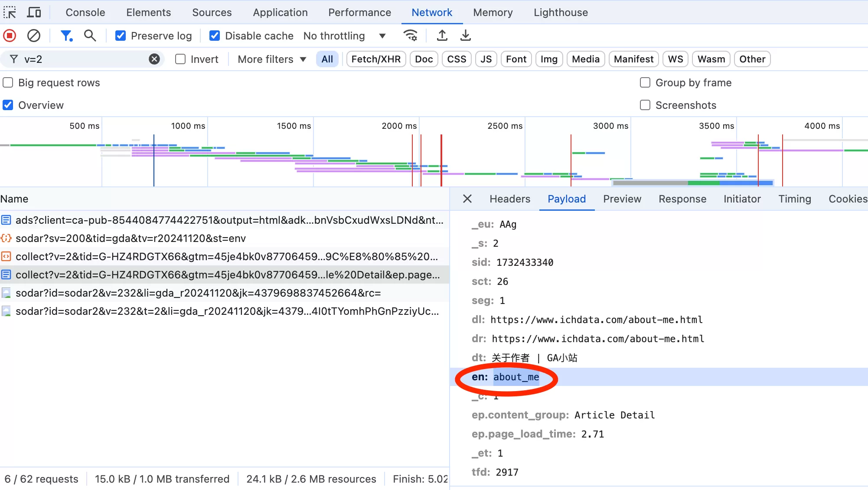This screenshot has width=868, height=490.
Task: Open the network search magnifier
Action: click(x=90, y=36)
